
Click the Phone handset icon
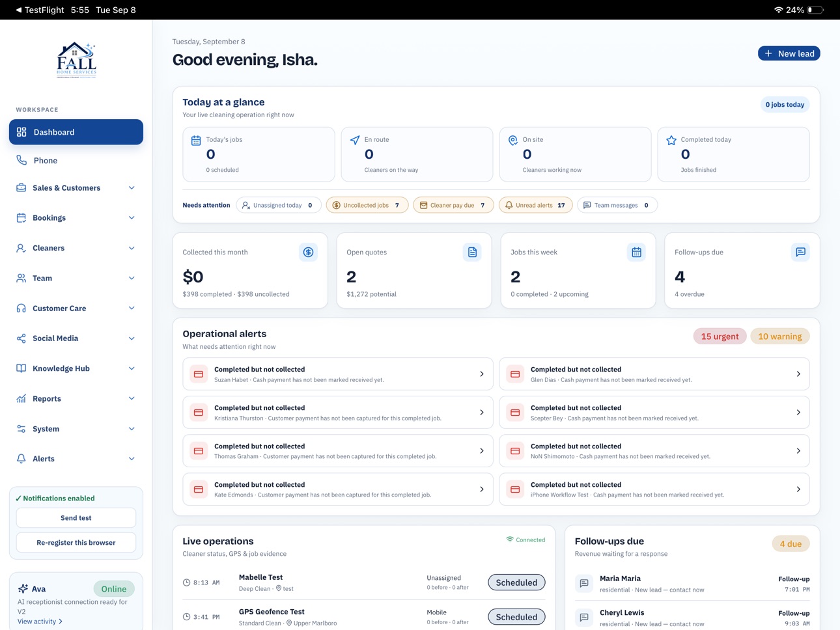(21, 160)
